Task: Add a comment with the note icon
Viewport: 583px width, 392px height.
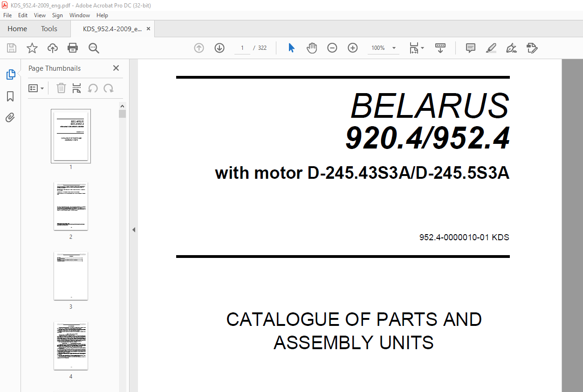Action: coord(471,48)
